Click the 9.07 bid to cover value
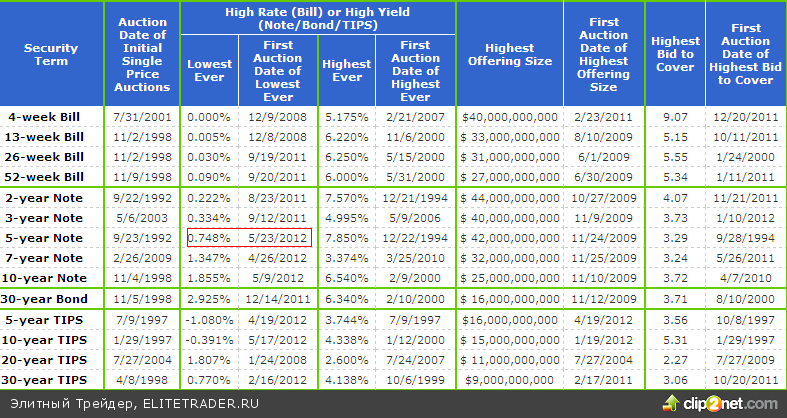787x418 pixels. coord(675,117)
